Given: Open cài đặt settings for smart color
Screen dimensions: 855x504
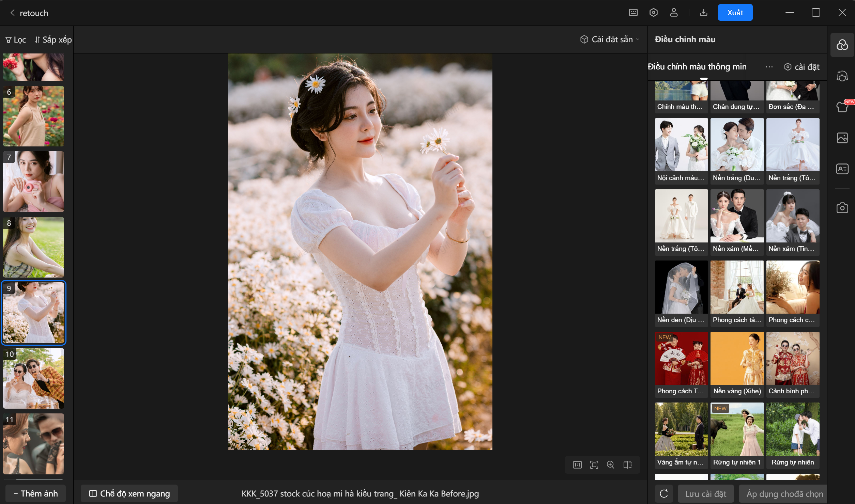Looking at the screenshot, I should click(801, 67).
